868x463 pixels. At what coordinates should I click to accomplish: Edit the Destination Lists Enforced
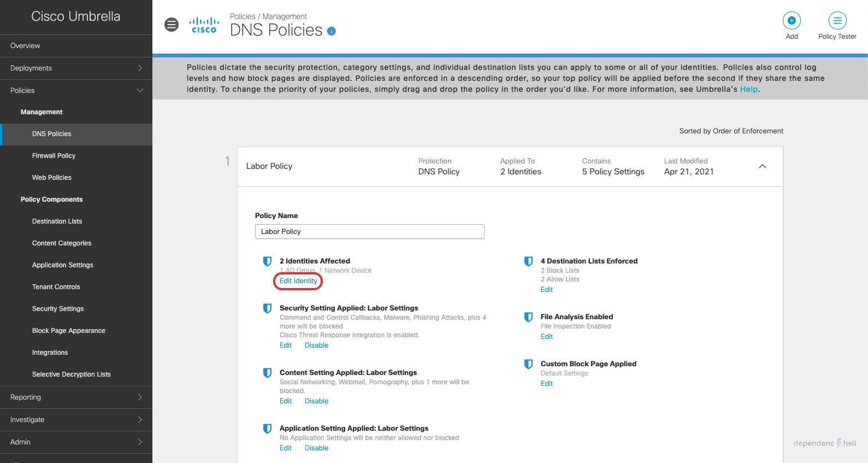click(547, 290)
